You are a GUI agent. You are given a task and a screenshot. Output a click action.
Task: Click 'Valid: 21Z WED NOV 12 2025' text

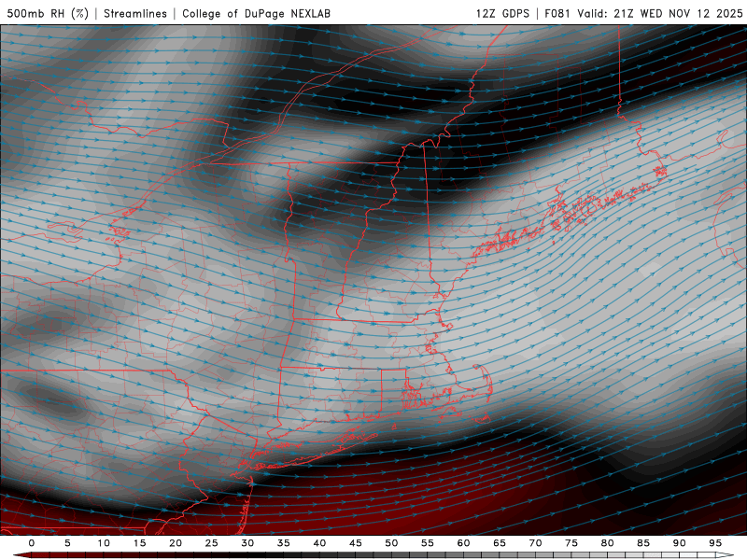[660, 13]
